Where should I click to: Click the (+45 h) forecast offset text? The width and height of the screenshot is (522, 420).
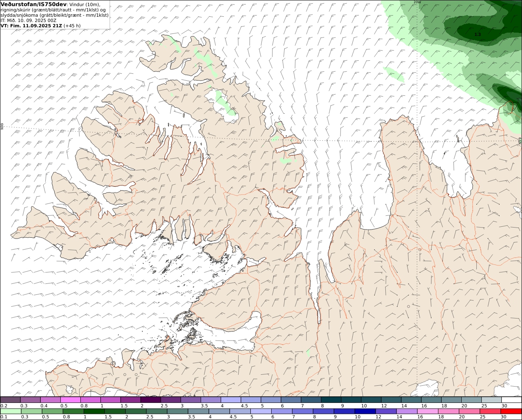(72, 26)
